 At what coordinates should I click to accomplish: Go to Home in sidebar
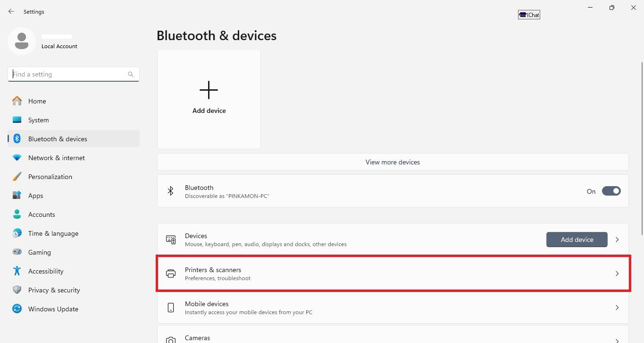click(37, 101)
